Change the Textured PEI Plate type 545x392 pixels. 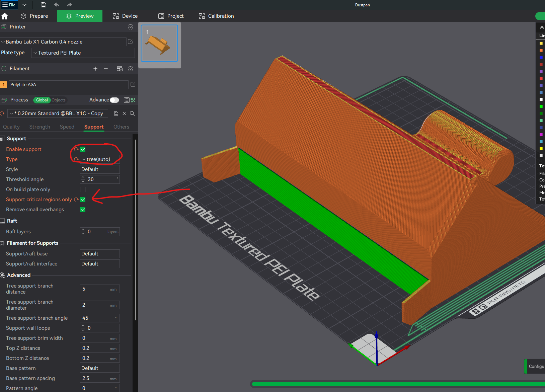(82, 53)
